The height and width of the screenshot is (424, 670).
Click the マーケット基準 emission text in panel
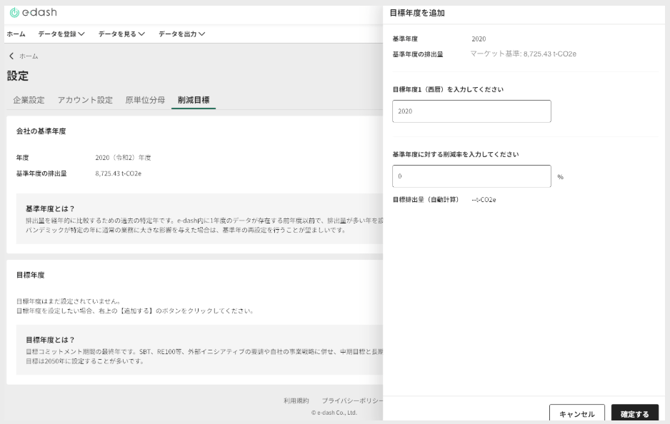click(523, 54)
